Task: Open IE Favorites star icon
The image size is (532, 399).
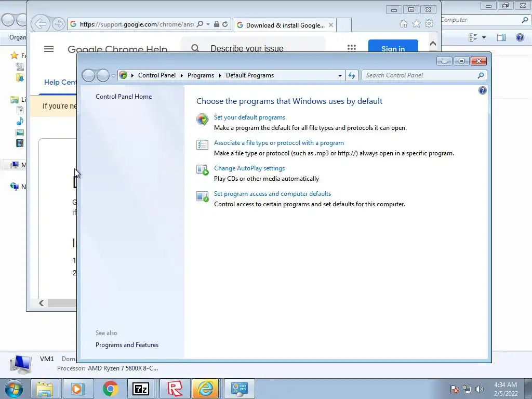Action: point(416,24)
